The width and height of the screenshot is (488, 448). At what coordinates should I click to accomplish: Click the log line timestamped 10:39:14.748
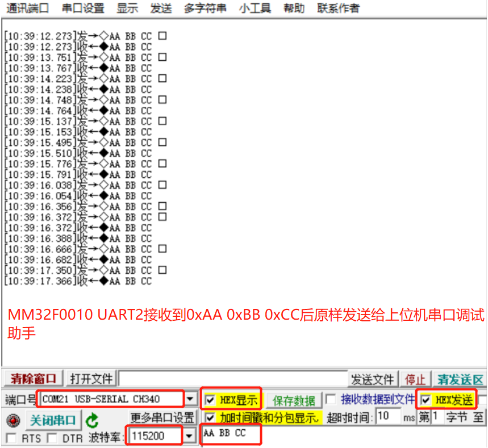85,100
